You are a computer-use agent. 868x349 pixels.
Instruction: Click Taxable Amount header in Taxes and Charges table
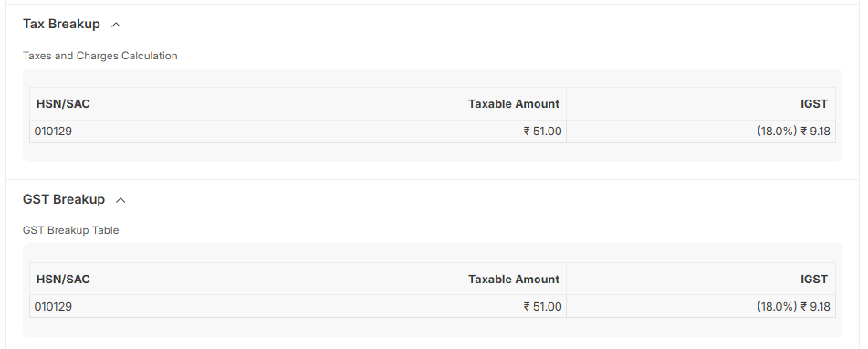(x=514, y=103)
